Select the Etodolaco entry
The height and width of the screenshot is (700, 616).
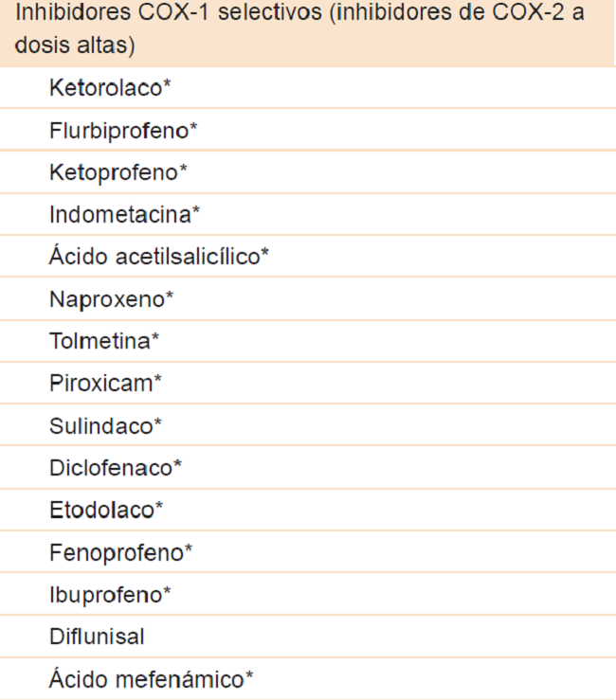(x=102, y=510)
